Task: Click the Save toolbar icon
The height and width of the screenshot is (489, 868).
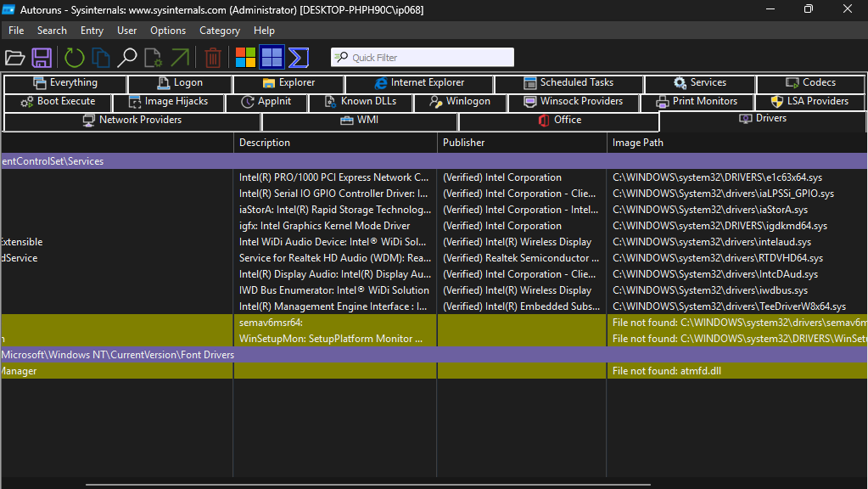Action: 42,58
